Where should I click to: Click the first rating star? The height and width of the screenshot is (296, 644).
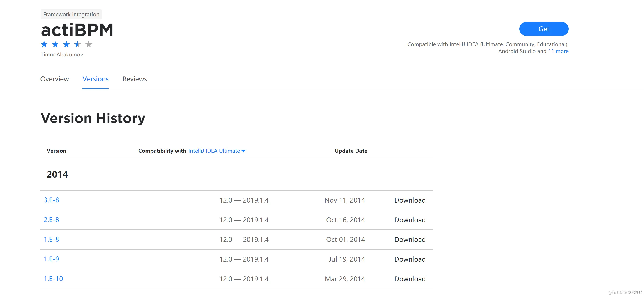(x=44, y=44)
